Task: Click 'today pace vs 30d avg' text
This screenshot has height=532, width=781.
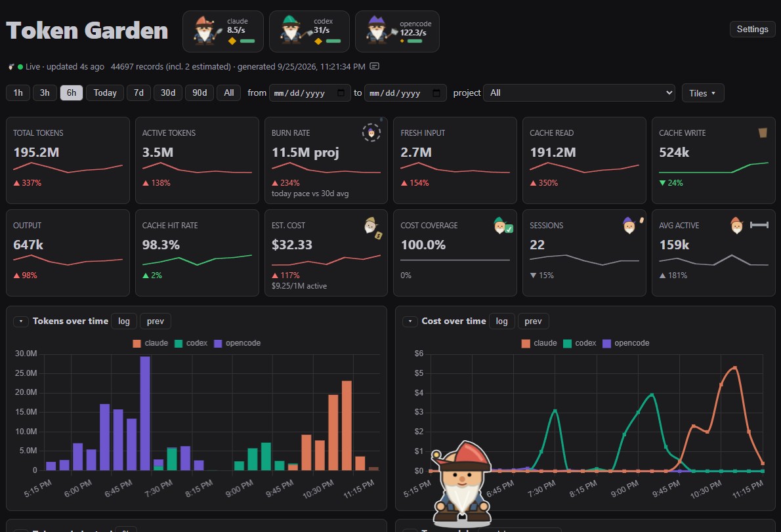Action: tap(310, 194)
